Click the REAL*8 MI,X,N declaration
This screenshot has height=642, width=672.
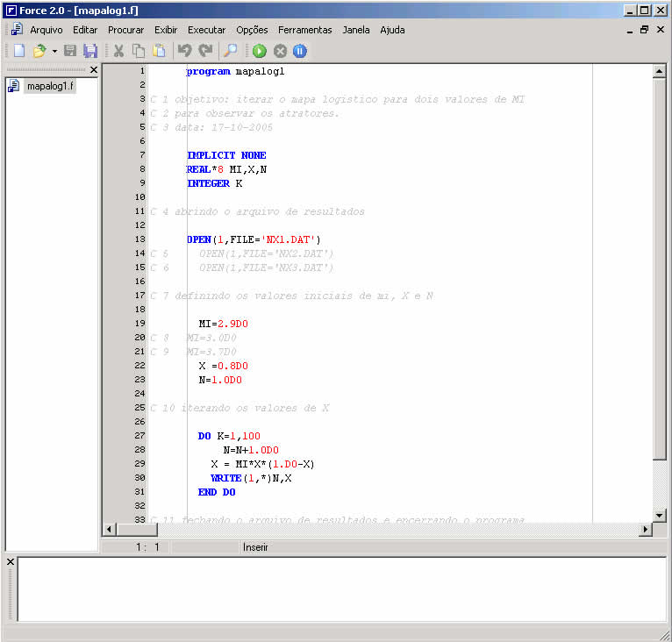[x=226, y=170]
